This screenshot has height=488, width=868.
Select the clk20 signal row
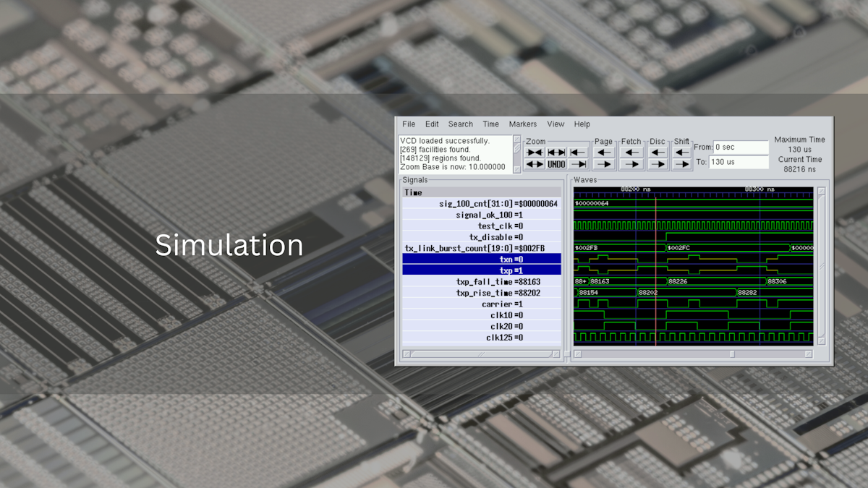point(482,326)
